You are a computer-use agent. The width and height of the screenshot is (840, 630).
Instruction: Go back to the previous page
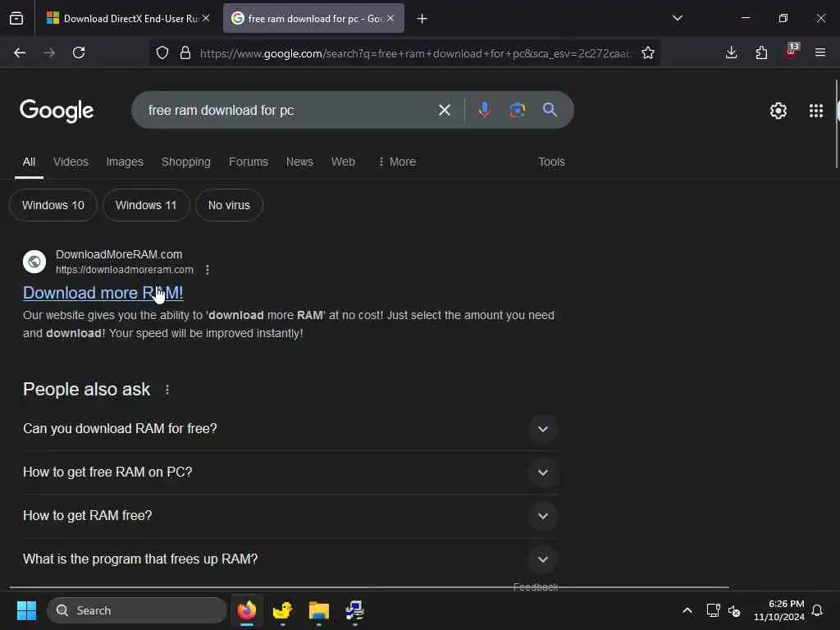(20, 52)
